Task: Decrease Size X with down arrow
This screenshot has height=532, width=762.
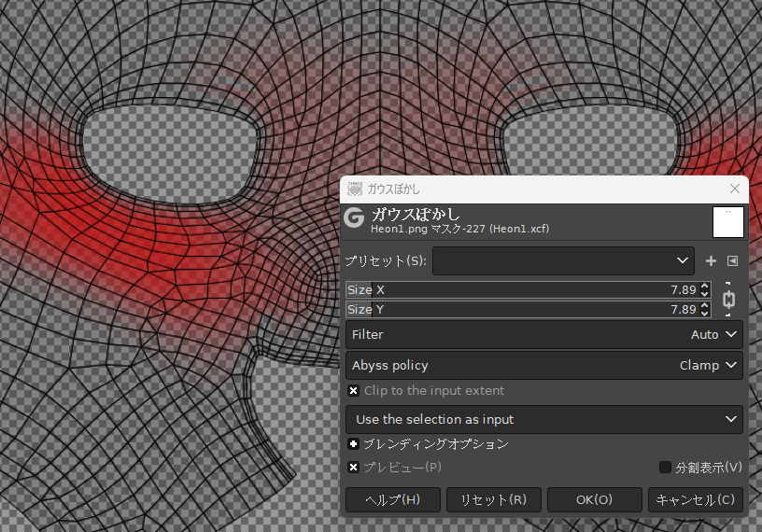Action: click(x=705, y=293)
